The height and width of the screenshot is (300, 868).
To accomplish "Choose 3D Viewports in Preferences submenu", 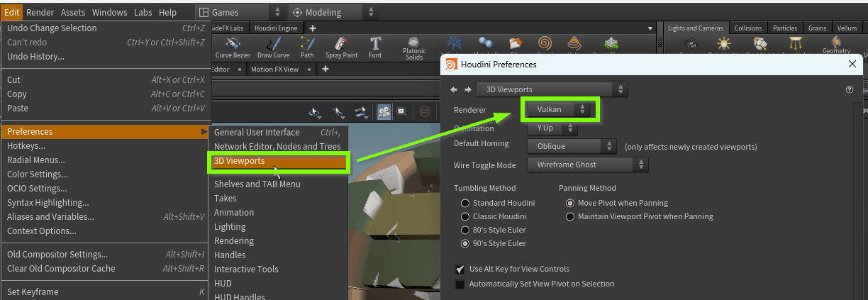I will [x=278, y=162].
